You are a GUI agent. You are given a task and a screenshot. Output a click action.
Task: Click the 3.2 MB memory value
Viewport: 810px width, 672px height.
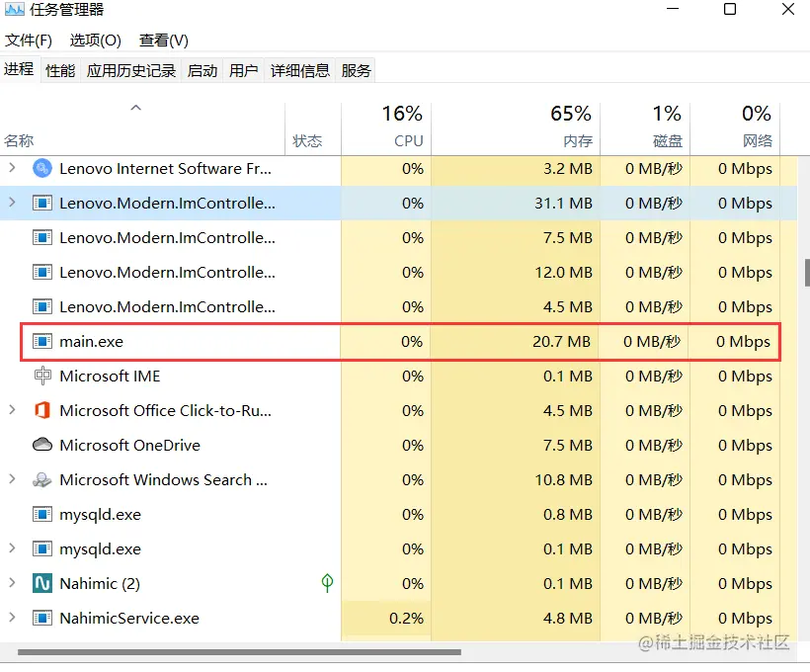pyautogui.click(x=567, y=169)
